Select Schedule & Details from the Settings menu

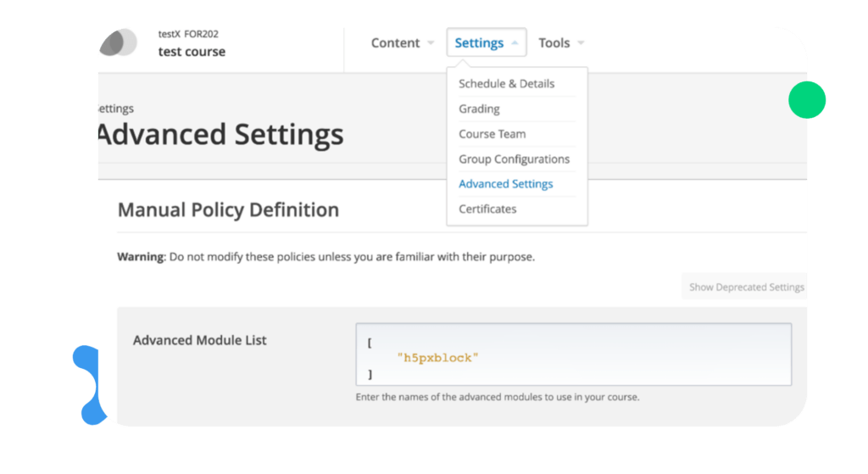coord(506,84)
